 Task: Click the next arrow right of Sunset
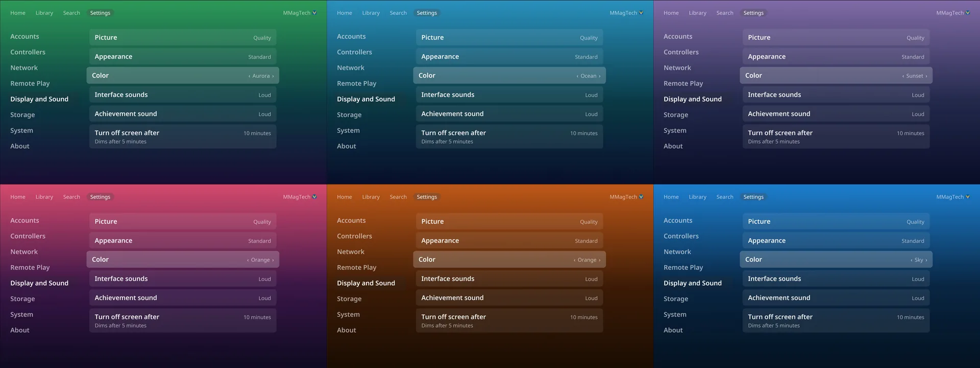[x=926, y=76]
